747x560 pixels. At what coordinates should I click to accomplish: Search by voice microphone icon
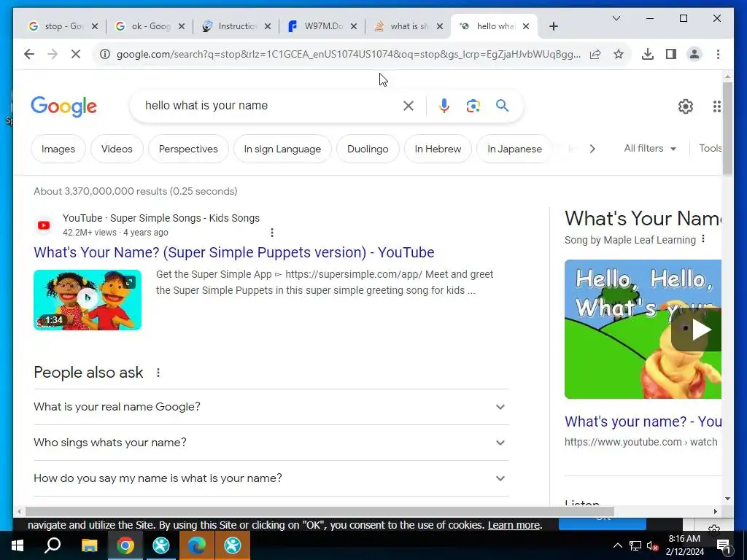[x=444, y=105]
